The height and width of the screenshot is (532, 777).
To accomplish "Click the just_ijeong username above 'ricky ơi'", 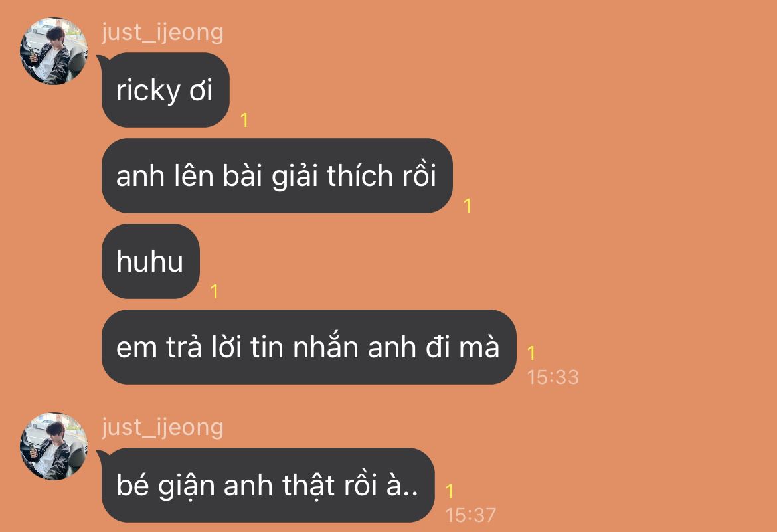I will tap(163, 33).
